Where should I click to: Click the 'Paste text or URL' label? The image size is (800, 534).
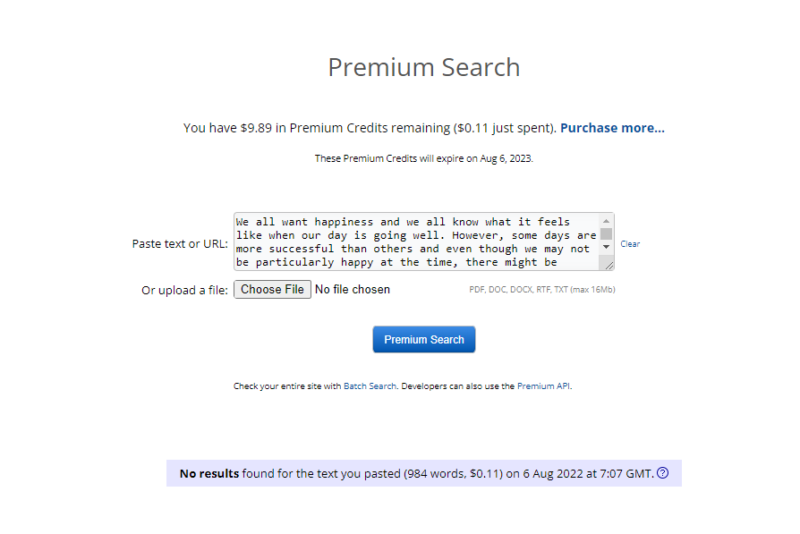pos(180,244)
